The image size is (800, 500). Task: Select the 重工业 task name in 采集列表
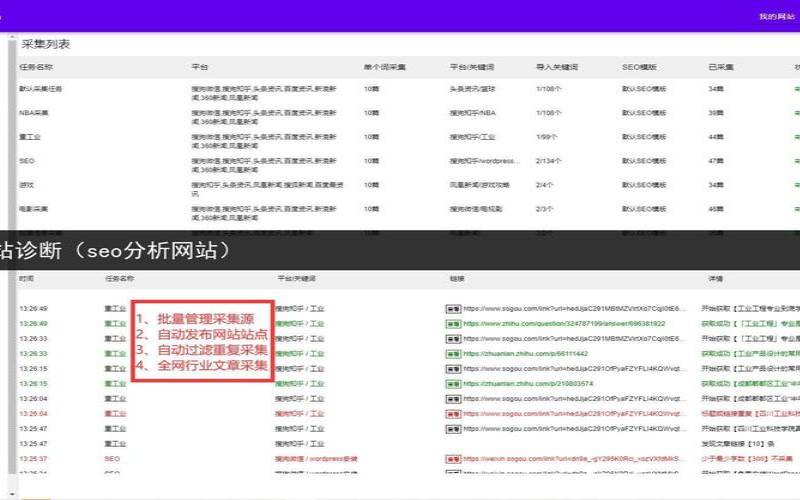point(30,137)
